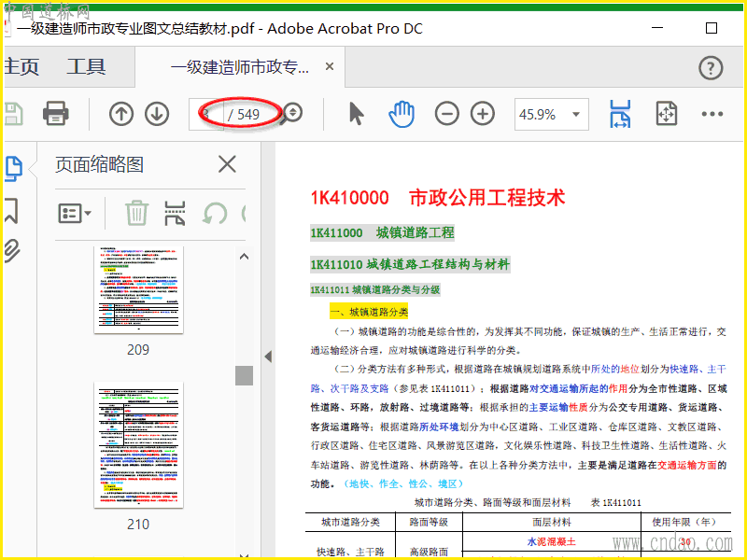
Task: Switch to the 主页 tab
Action: [21, 66]
